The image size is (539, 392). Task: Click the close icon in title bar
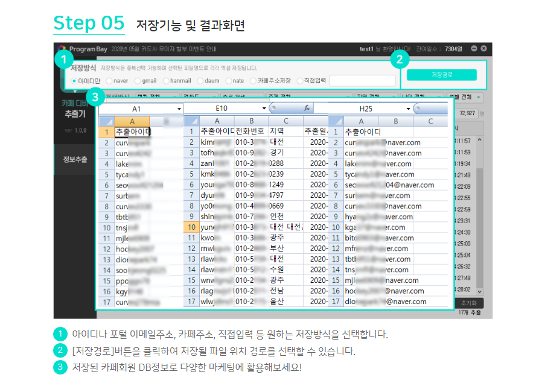pos(483,48)
